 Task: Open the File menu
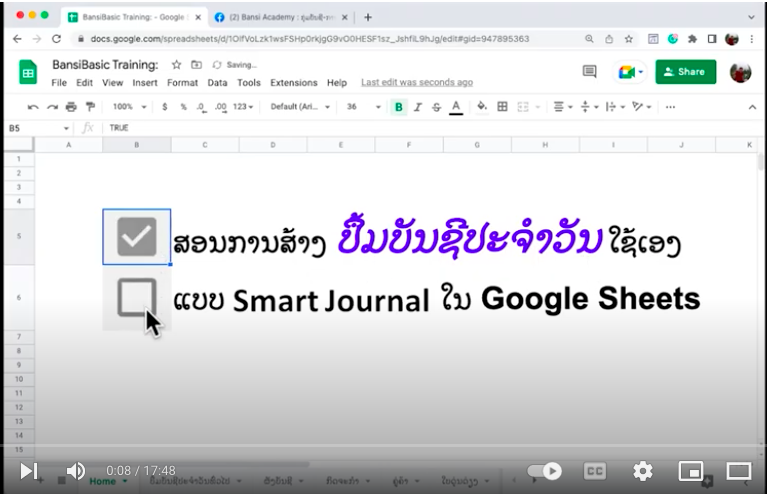tap(59, 83)
